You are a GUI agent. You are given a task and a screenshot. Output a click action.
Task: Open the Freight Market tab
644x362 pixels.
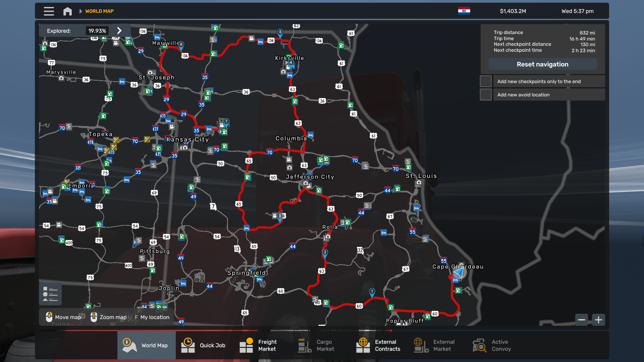pyautogui.click(x=259, y=345)
